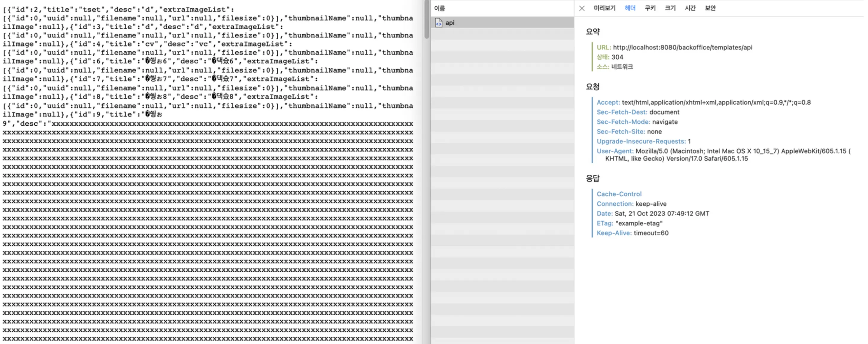Click the localhost templates/api URL value
Screen dimensions: 868x344
click(682, 47)
